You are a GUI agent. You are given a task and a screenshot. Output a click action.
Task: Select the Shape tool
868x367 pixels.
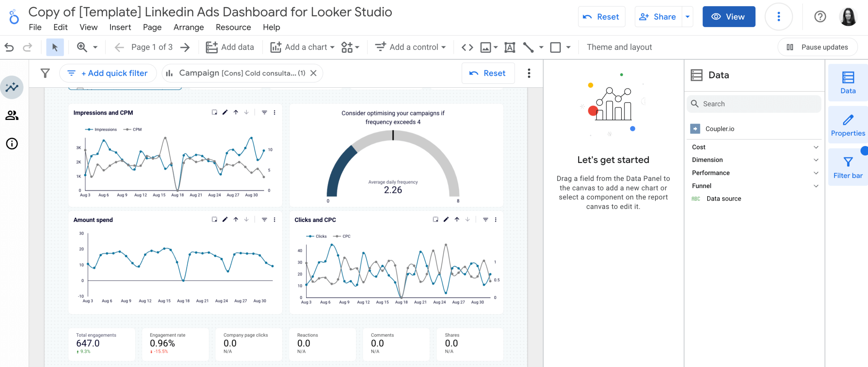coord(556,47)
